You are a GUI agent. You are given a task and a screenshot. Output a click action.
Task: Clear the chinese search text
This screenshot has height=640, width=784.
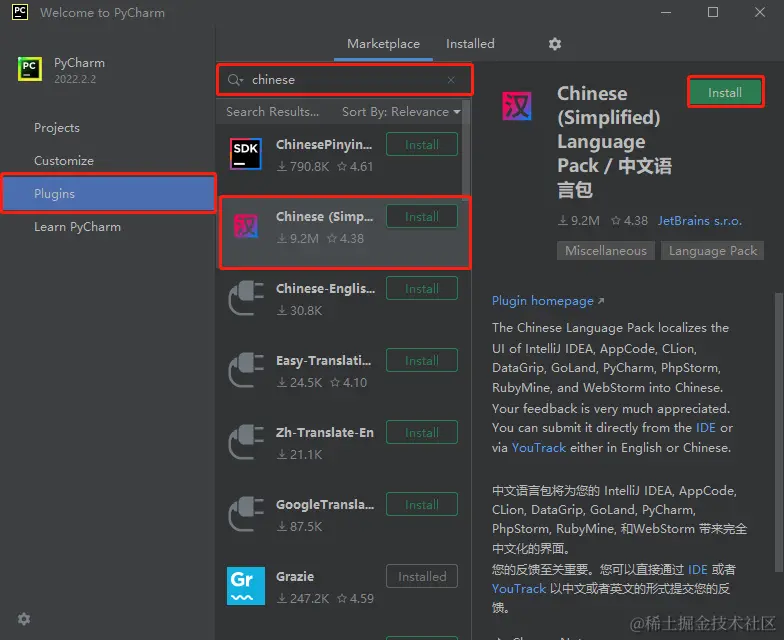pyautogui.click(x=451, y=80)
